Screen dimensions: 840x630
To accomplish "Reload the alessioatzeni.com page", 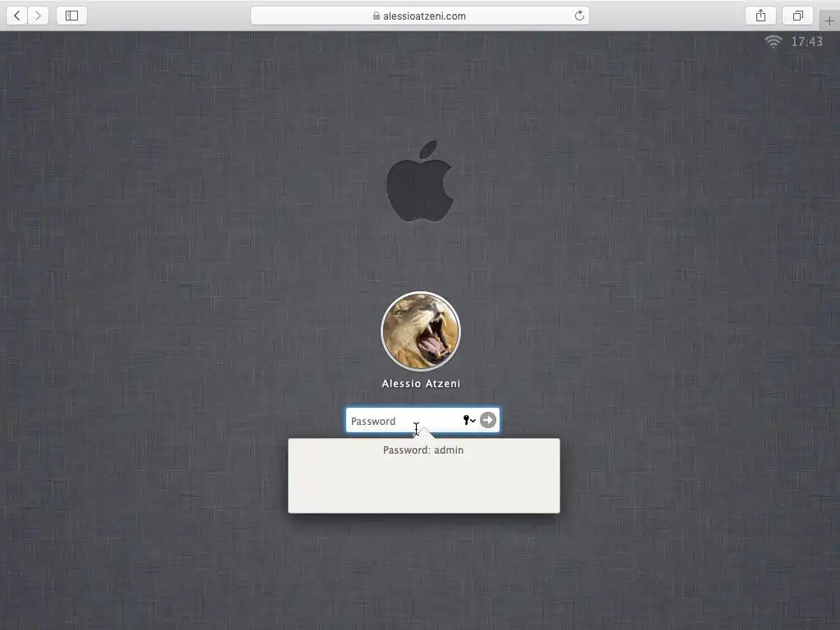I will 579,16.
